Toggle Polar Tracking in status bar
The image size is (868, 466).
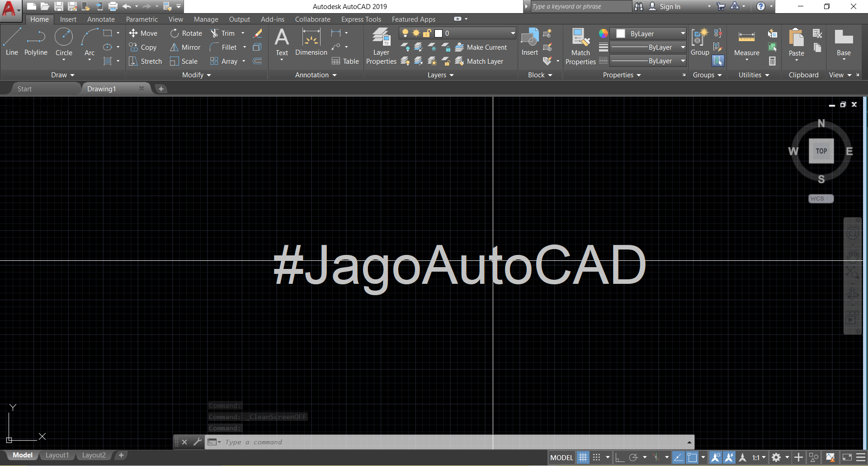click(x=633, y=457)
